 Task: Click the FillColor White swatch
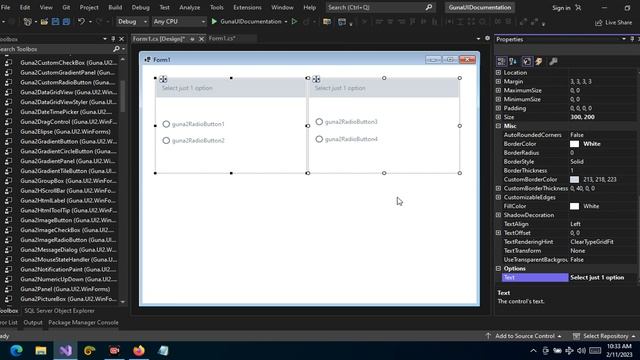[574, 206]
